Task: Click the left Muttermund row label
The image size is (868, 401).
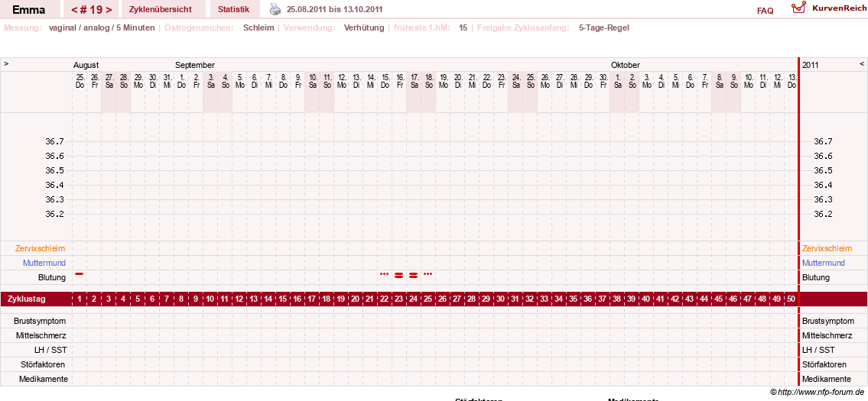Action: [x=44, y=263]
